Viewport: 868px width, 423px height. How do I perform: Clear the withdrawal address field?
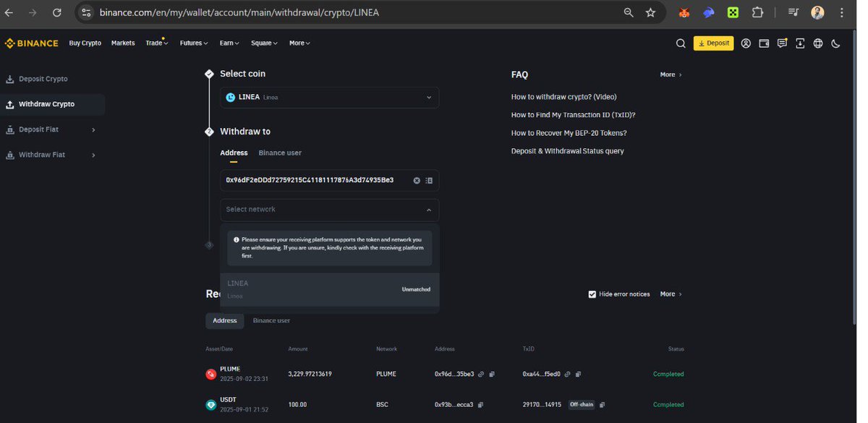coord(417,180)
